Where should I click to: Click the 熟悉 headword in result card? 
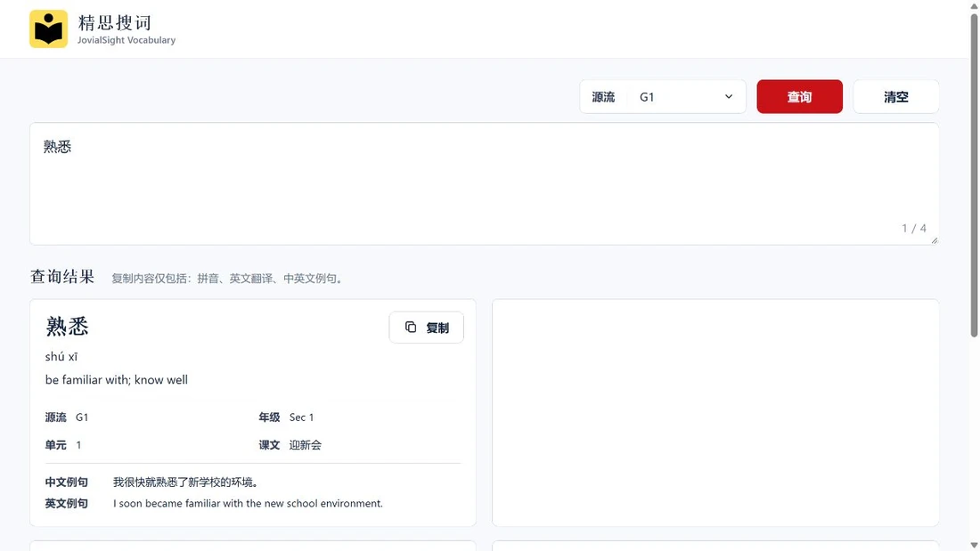67,326
